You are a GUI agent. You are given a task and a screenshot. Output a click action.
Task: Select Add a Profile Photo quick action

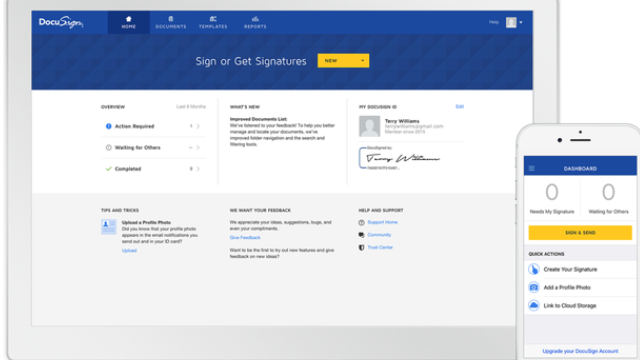pyautogui.click(x=580, y=287)
